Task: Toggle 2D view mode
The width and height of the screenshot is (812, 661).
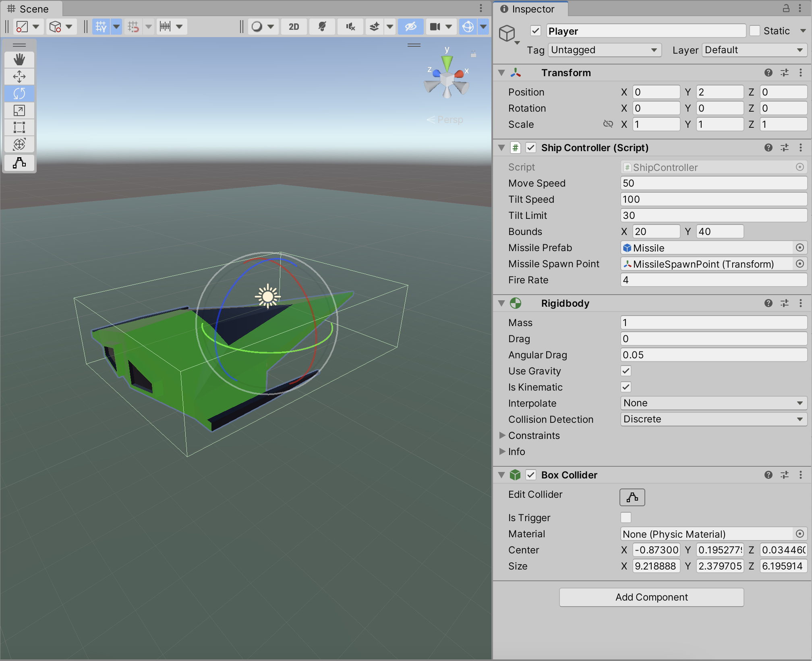Action: (294, 27)
